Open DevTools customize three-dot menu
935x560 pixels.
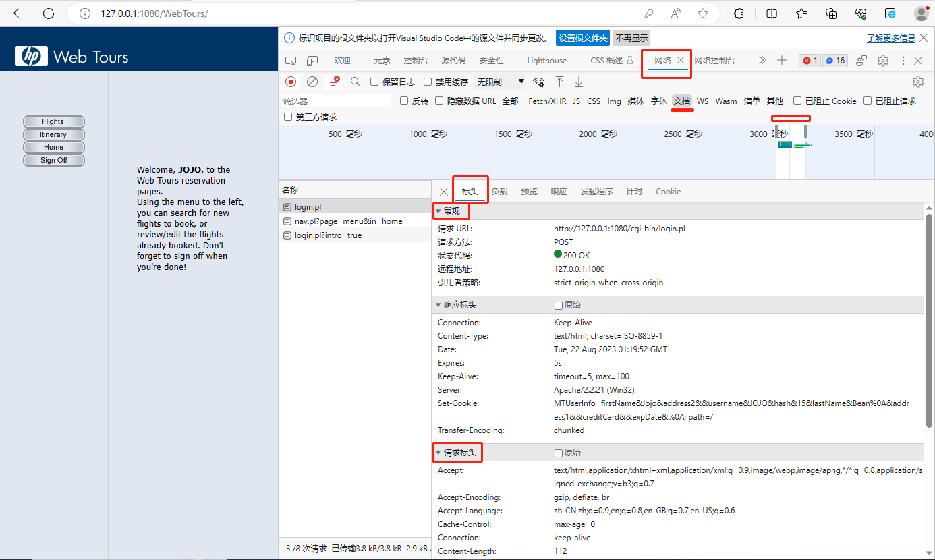tap(903, 61)
